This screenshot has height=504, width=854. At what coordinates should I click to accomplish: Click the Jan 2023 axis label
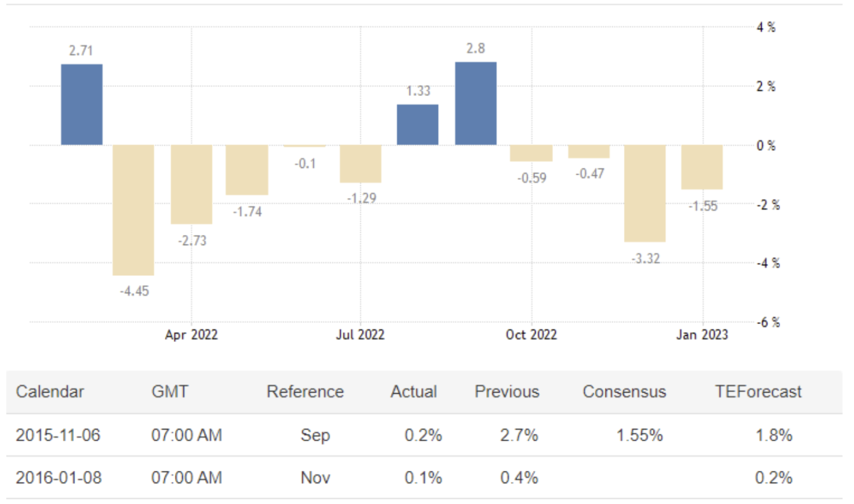tap(702, 335)
